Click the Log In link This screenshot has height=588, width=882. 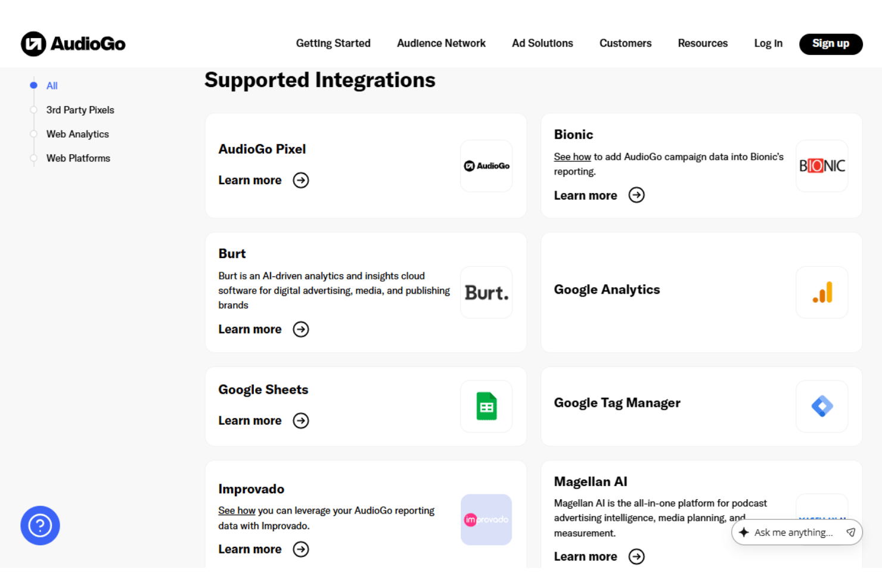coord(768,43)
